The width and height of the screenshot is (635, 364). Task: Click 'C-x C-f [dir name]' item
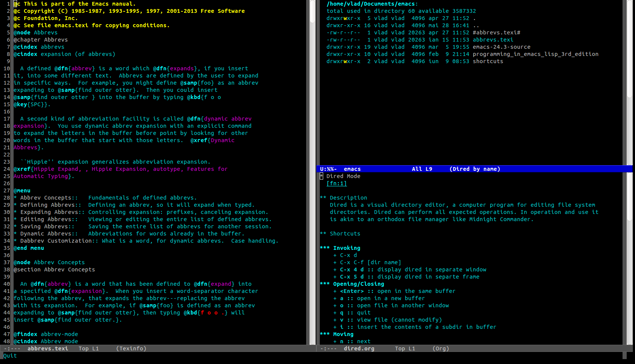[x=367, y=262]
